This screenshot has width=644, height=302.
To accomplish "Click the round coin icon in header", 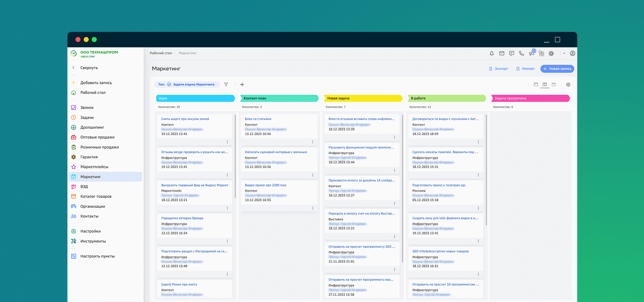I will [551, 53].
